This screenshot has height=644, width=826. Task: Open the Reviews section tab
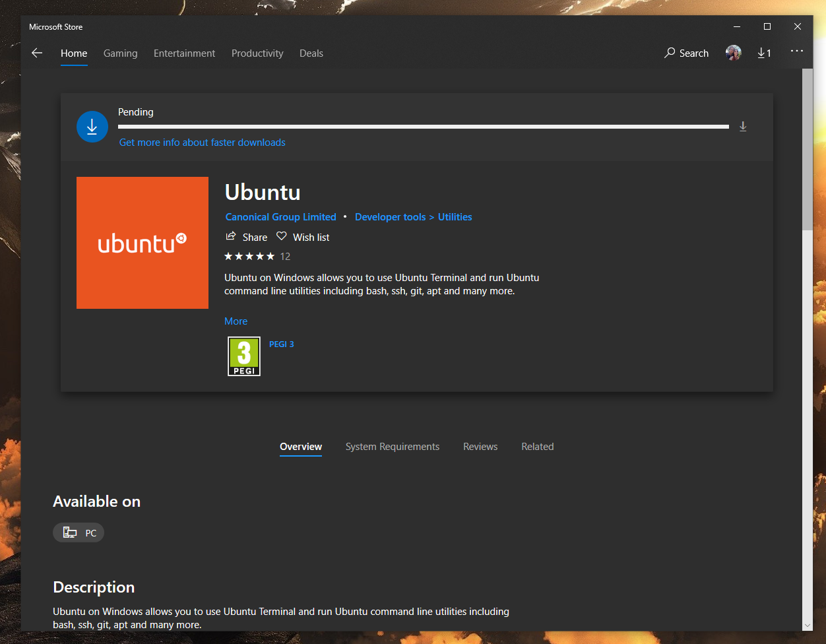pos(480,447)
